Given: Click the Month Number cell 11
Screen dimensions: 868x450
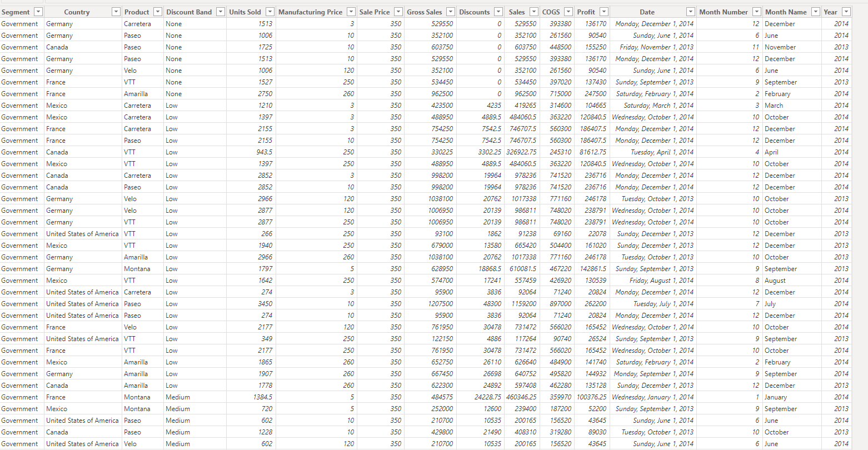Looking at the screenshot, I should coord(756,47).
